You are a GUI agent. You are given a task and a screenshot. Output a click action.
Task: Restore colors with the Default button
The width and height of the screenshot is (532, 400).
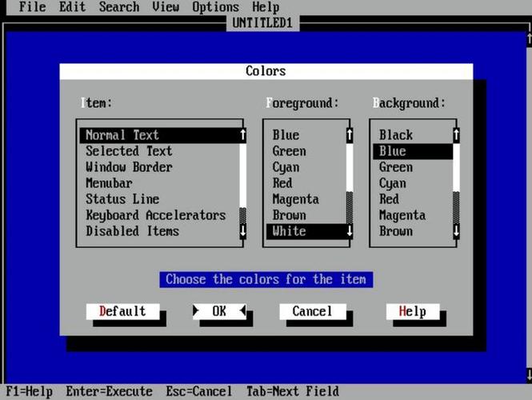coord(122,311)
